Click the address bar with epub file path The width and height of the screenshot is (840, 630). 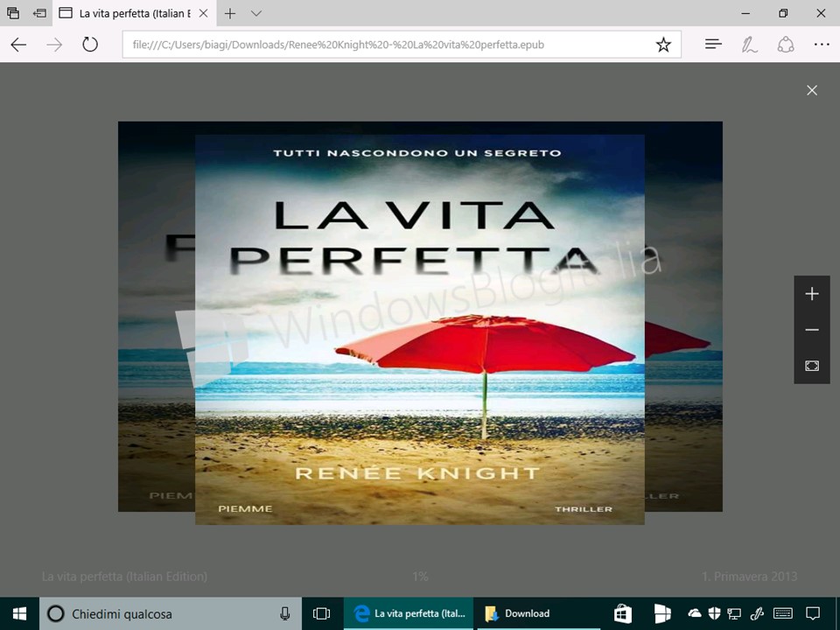(x=338, y=45)
